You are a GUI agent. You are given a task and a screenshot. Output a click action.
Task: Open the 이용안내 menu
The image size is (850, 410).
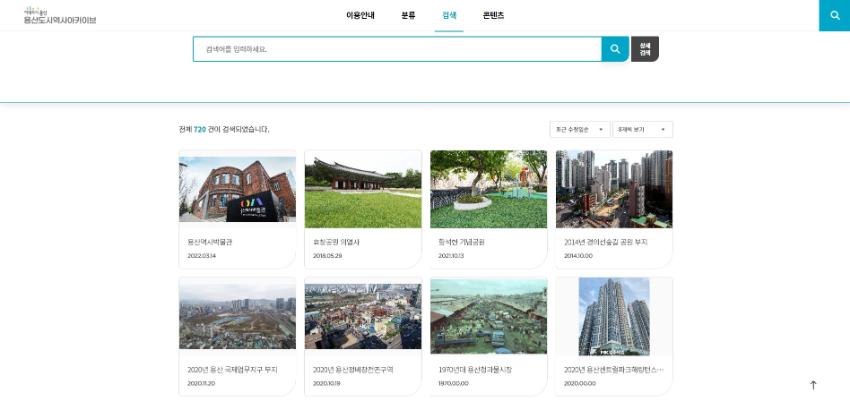click(359, 16)
